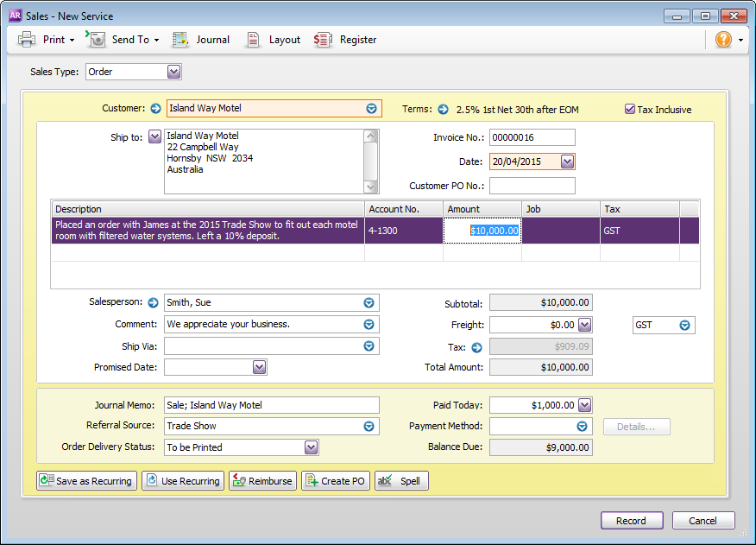Open Layout from the toolbar
This screenshot has height=545, width=756.
[x=254, y=40]
